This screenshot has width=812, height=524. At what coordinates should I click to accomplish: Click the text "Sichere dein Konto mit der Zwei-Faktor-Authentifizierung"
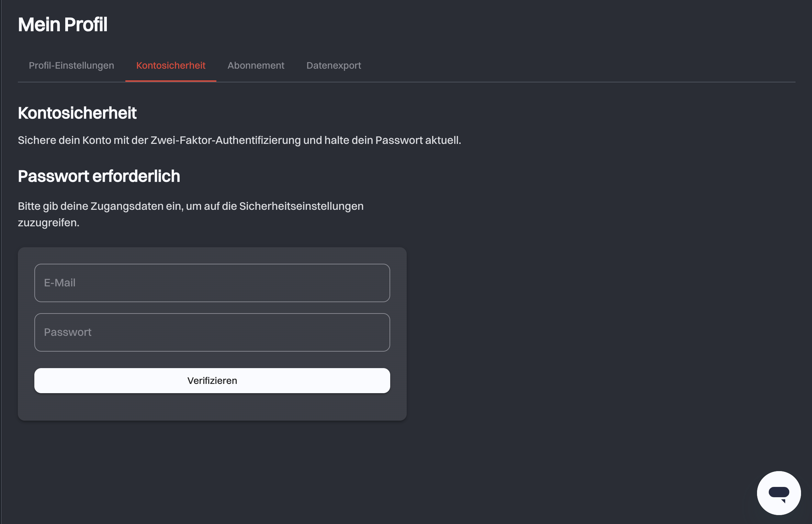coord(159,140)
